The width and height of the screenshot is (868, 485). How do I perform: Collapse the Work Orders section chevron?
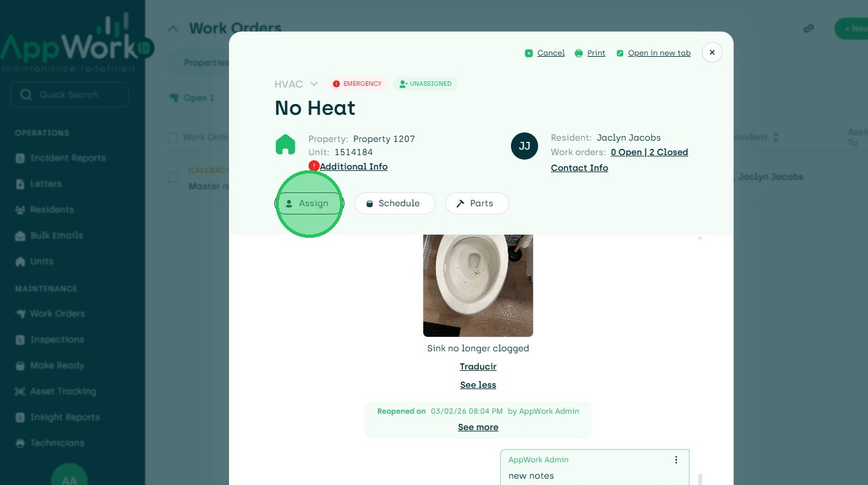tap(173, 28)
